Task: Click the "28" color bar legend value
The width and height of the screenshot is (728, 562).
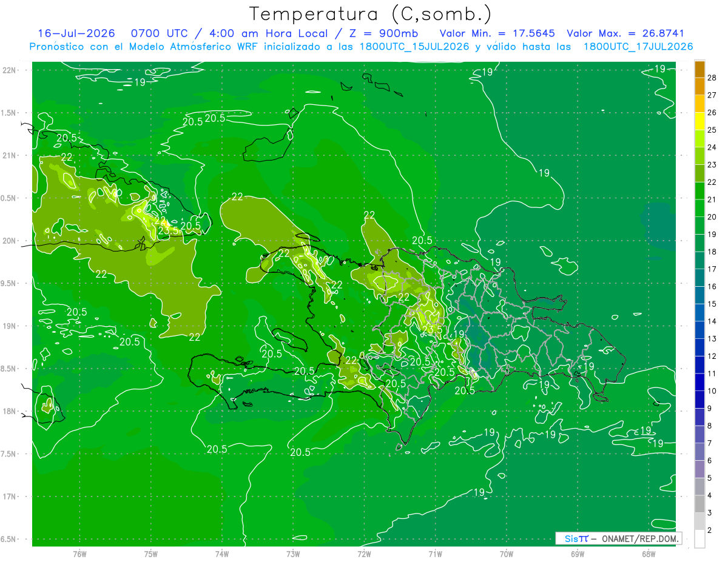Action: pyautogui.click(x=712, y=78)
